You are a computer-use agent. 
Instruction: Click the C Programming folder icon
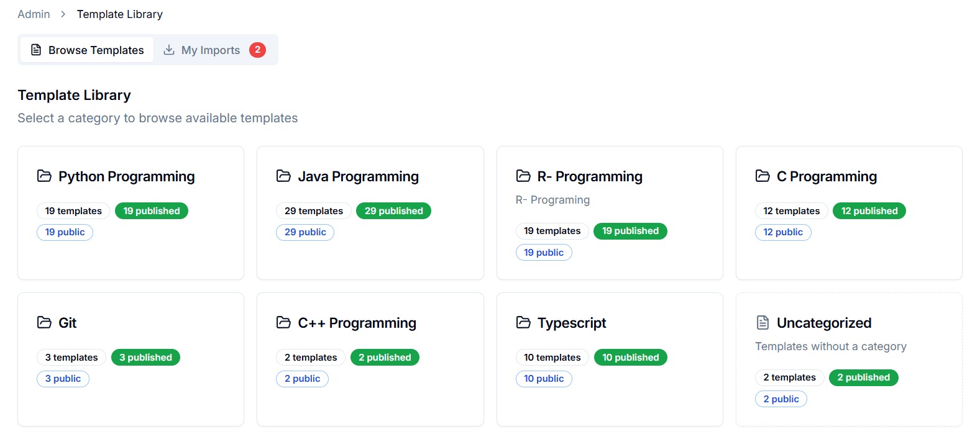click(762, 176)
